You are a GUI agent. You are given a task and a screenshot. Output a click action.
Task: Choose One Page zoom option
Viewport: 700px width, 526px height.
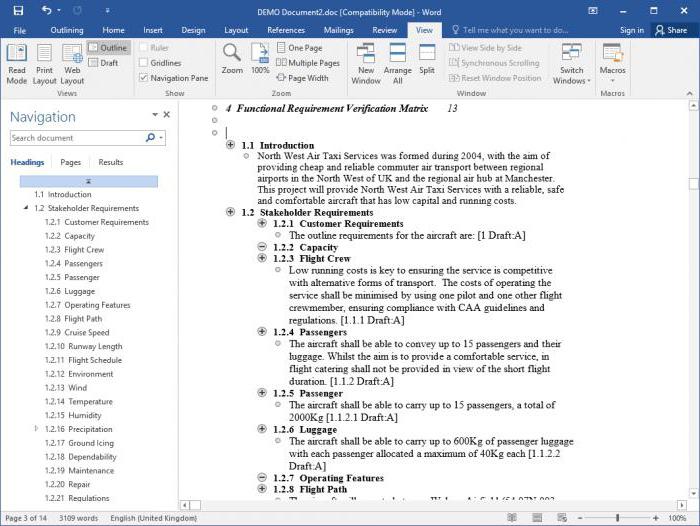point(300,48)
